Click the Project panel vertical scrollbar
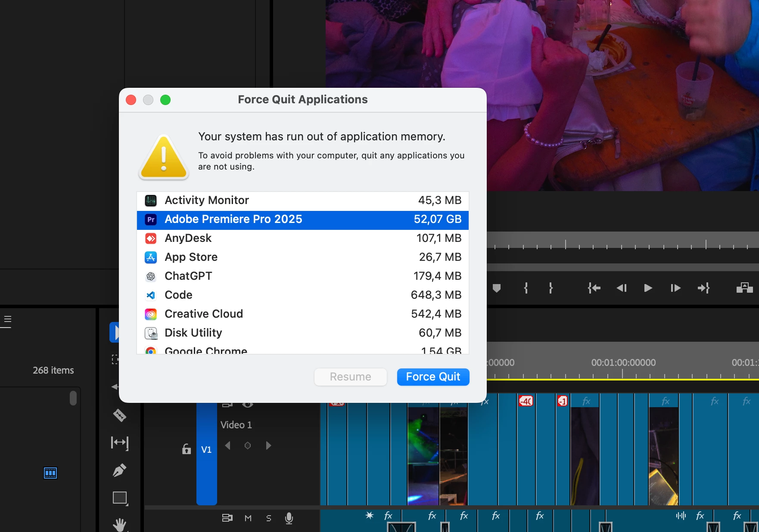The height and width of the screenshot is (532, 759). click(x=73, y=398)
